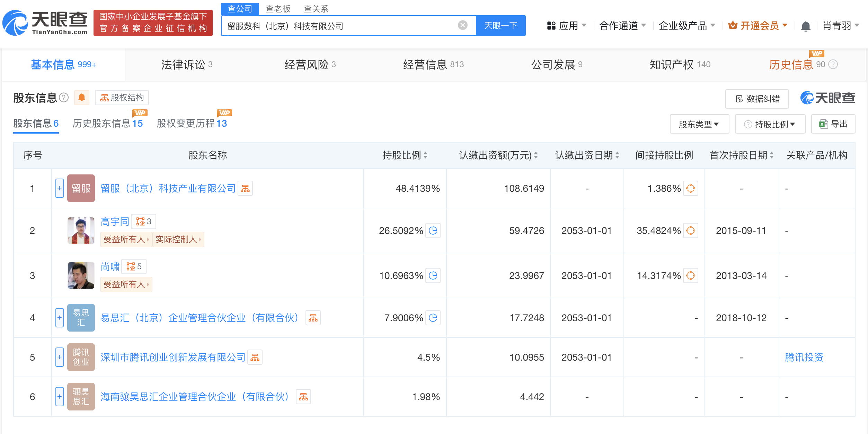
Task: Open 股权变更历程 sub-tab
Action: coord(192,124)
